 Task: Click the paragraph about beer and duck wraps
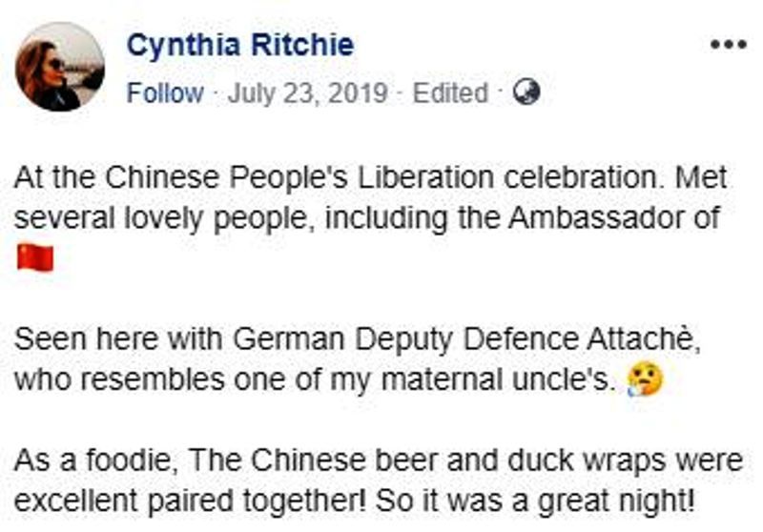(379, 480)
